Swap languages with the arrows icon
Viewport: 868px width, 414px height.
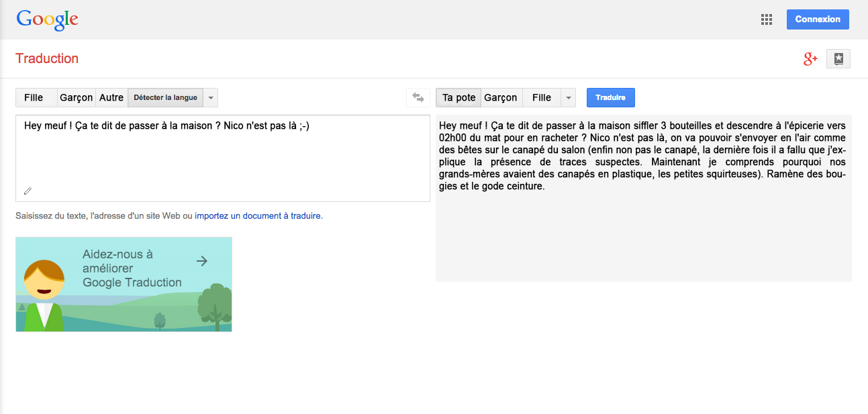pyautogui.click(x=418, y=98)
